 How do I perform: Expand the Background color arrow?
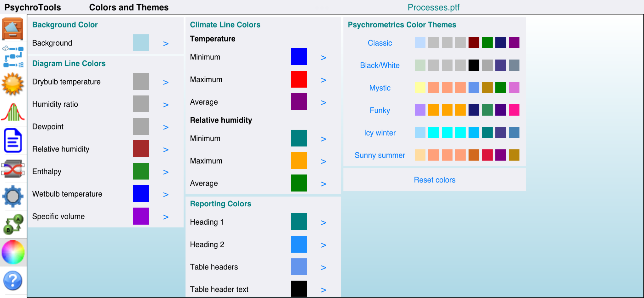pyautogui.click(x=166, y=44)
